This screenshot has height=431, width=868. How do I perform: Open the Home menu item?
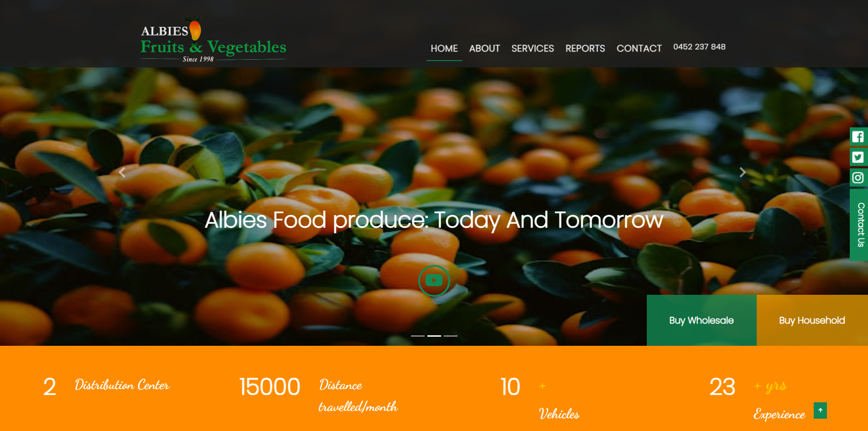coord(444,48)
